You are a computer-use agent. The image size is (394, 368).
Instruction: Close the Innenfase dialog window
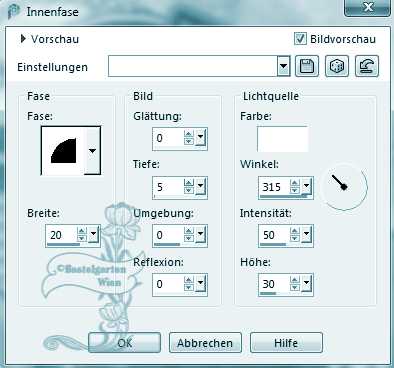coord(368,7)
